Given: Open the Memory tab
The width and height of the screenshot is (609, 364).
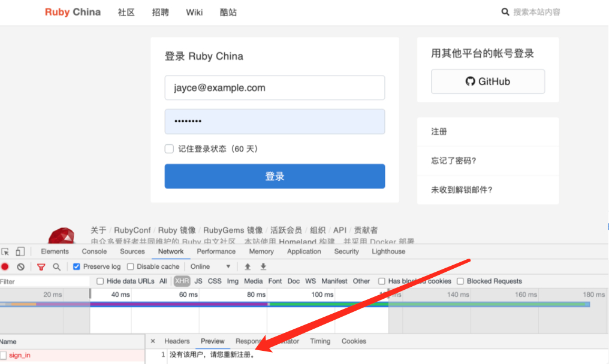Looking at the screenshot, I should click(261, 251).
